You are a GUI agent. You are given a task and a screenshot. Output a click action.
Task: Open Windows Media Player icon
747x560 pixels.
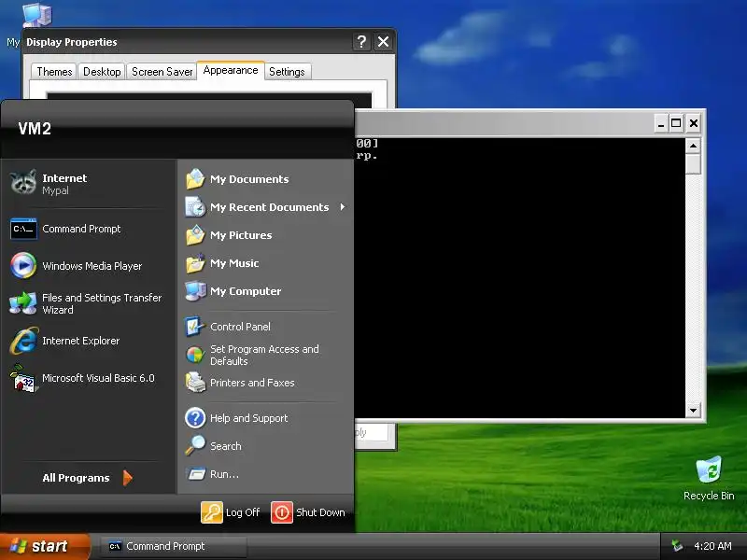point(23,265)
